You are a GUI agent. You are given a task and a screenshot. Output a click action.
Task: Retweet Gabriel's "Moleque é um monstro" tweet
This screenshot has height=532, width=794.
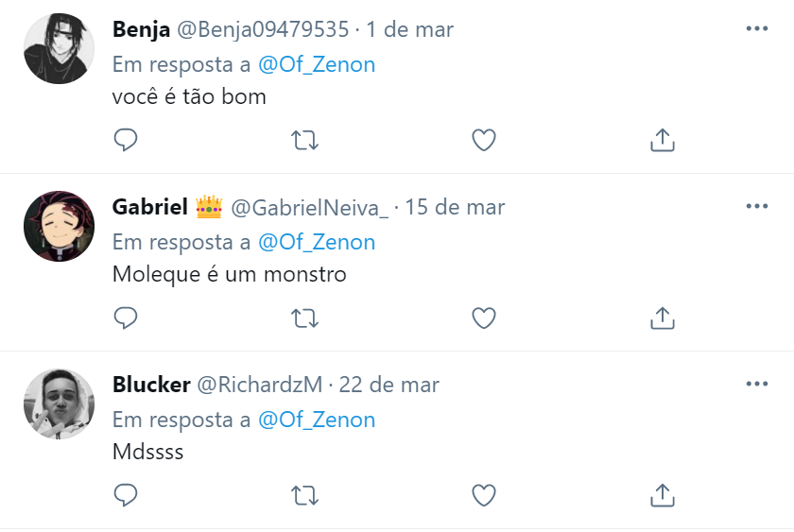[x=304, y=318]
